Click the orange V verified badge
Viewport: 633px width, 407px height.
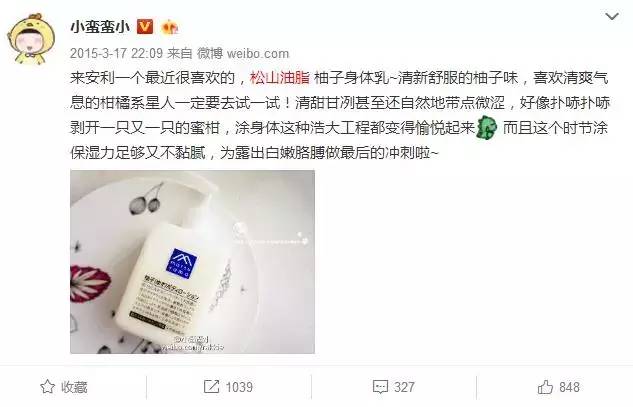[x=145, y=27]
